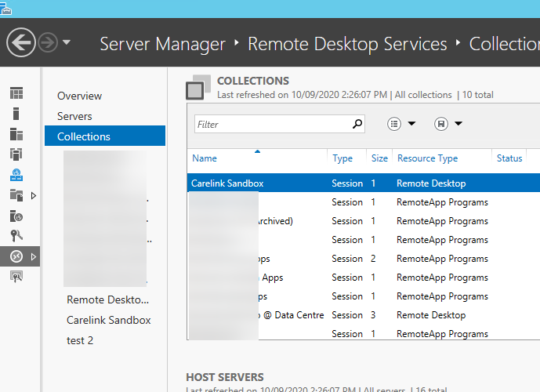Open the key-shaped role sidebar icon
This screenshot has height=392, width=540.
16,236
